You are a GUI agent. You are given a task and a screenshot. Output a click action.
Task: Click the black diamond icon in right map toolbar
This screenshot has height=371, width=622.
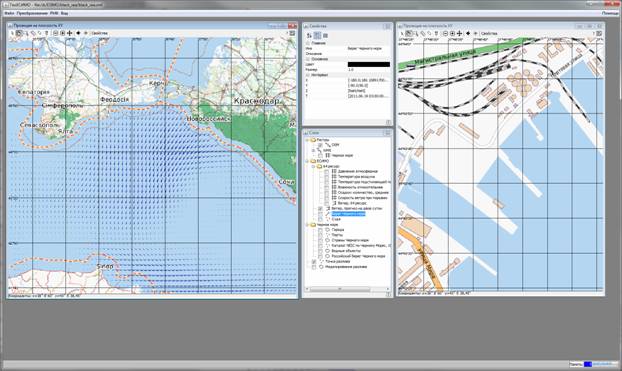(x=468, y=33)
